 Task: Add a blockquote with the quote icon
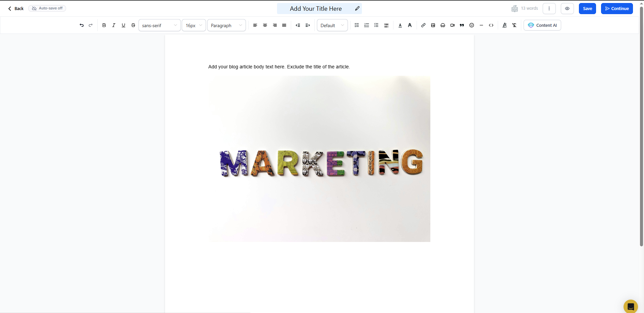tap(462, 25)
